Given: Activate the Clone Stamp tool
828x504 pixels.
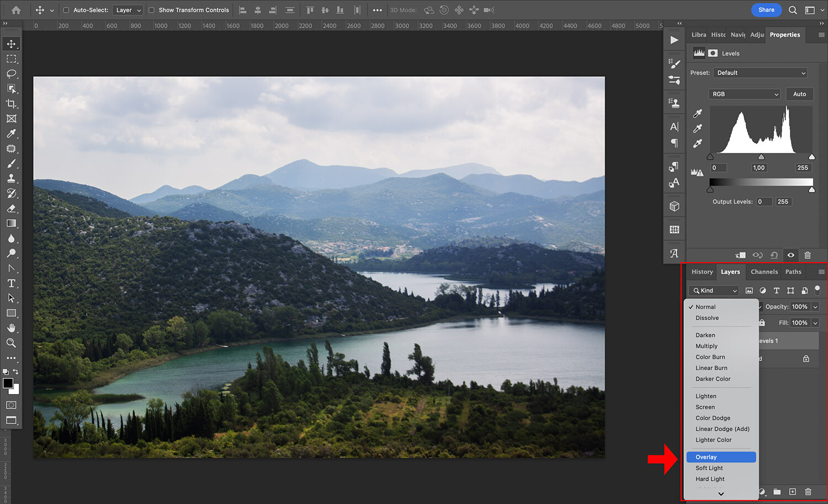Looking at the screenshot, I should 11,178.
